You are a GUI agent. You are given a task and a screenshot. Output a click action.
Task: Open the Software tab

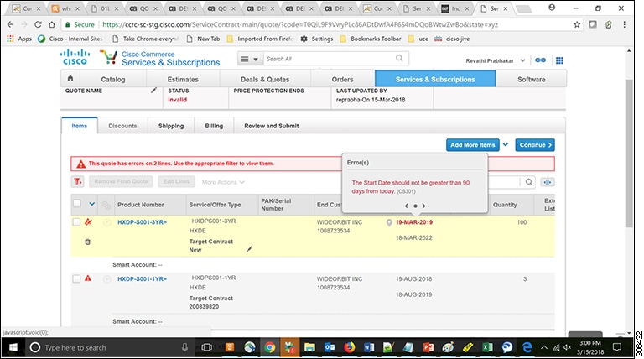pyautogui.click(x=531, y=80)
